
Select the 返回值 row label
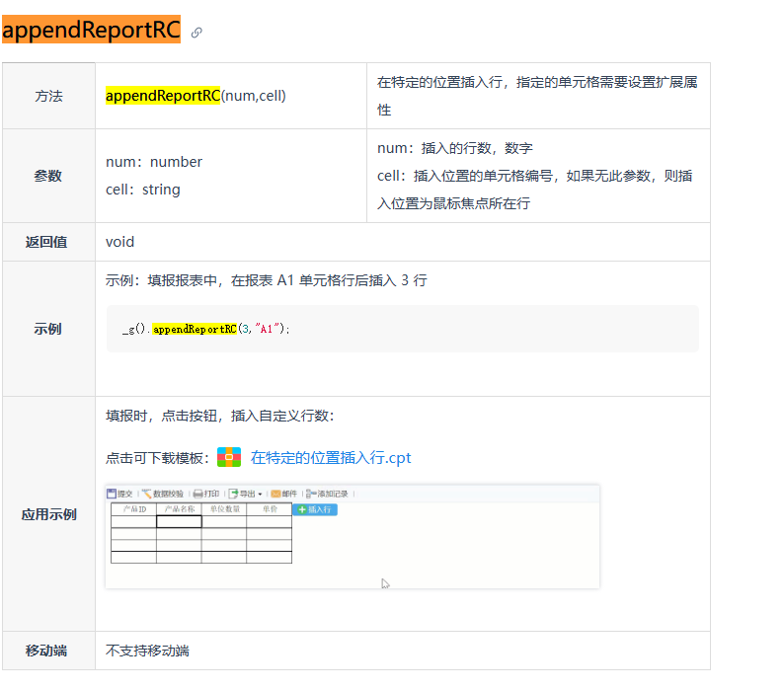[x=46, y=242]
